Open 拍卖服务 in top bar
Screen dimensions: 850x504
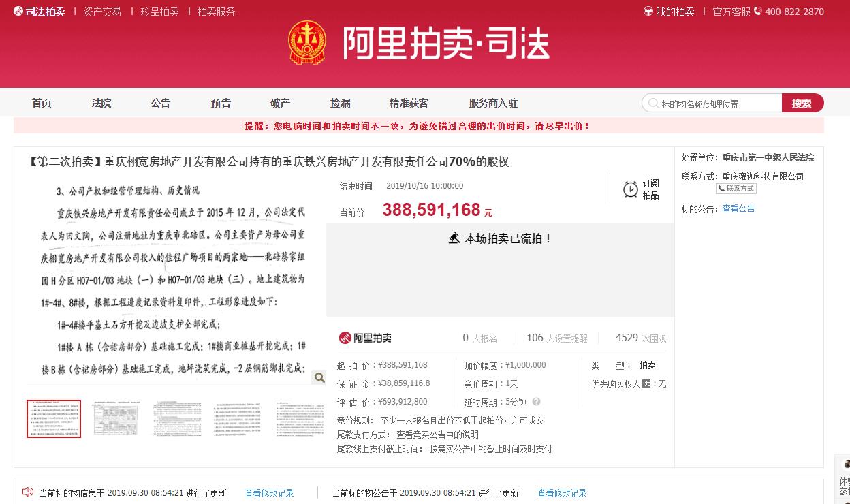217,12
